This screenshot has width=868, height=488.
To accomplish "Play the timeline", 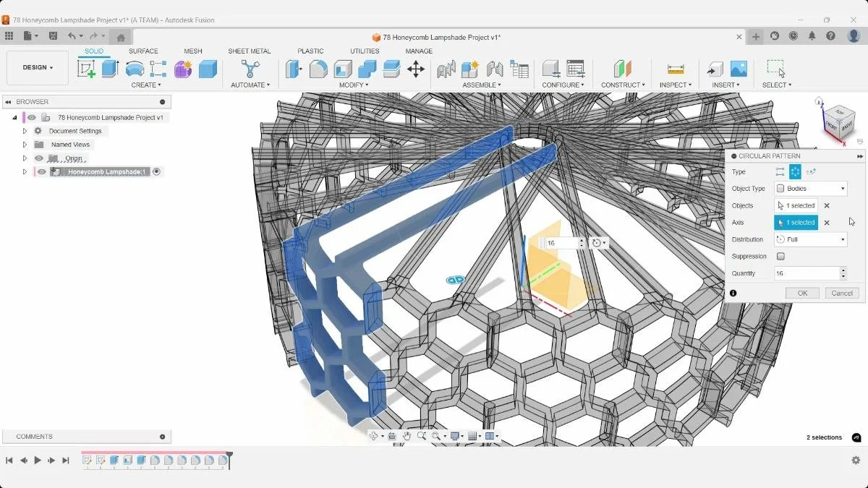I will [x=38, y=461].
